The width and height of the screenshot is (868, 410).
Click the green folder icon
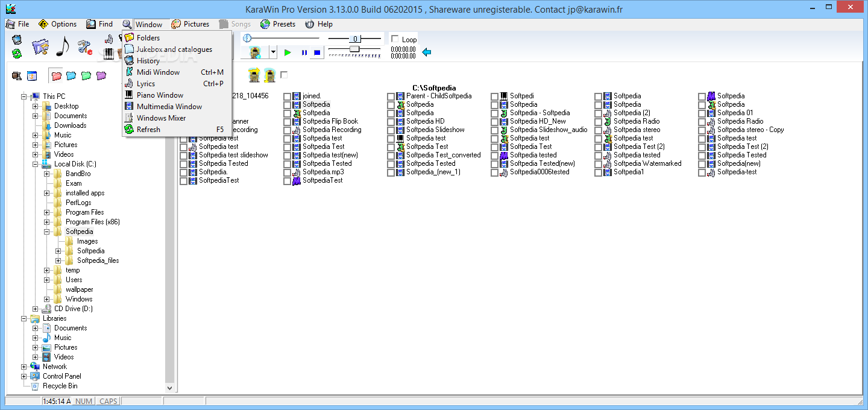tap(86, 76)
